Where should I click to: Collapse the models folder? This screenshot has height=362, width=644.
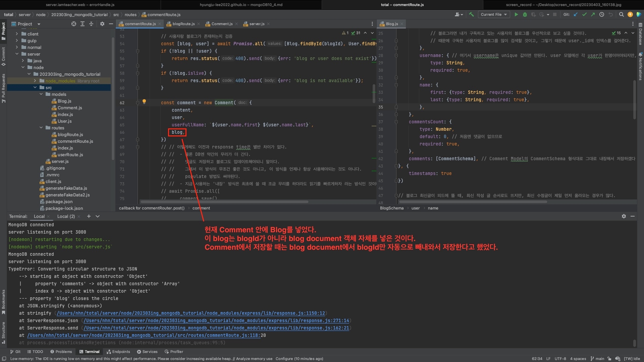point(41,94)
